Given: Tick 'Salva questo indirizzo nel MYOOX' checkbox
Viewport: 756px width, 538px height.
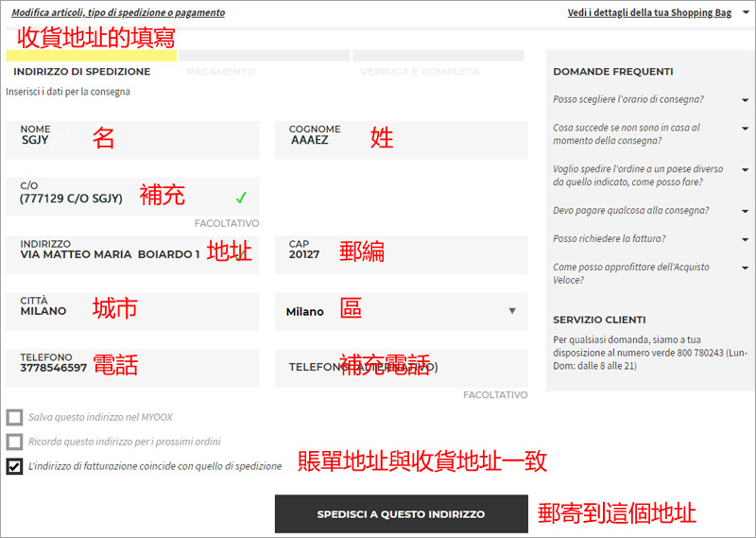Looking at the screenshot, I should pyautogui.click(x=14, y=417).
